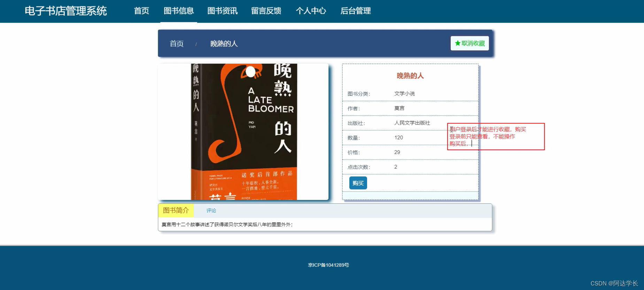
Task: Open 个人中心 menu item
Action: 311,11
